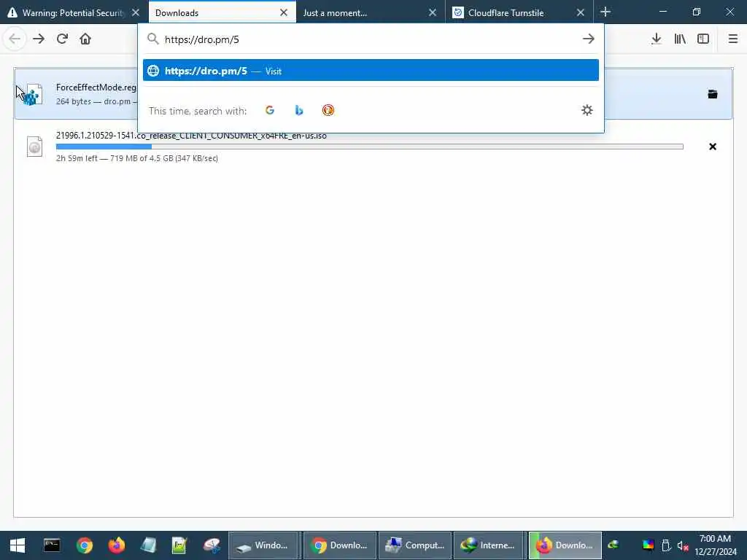Click the go arrow in the address bar
Viewport: 747px width, 560px height.
(x=589, y=39)
